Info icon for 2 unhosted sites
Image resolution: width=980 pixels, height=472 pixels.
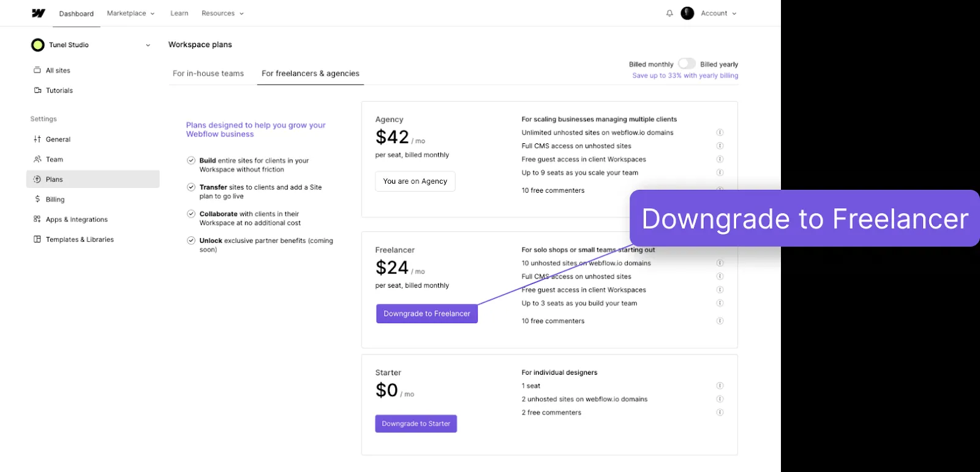(720, 399)
